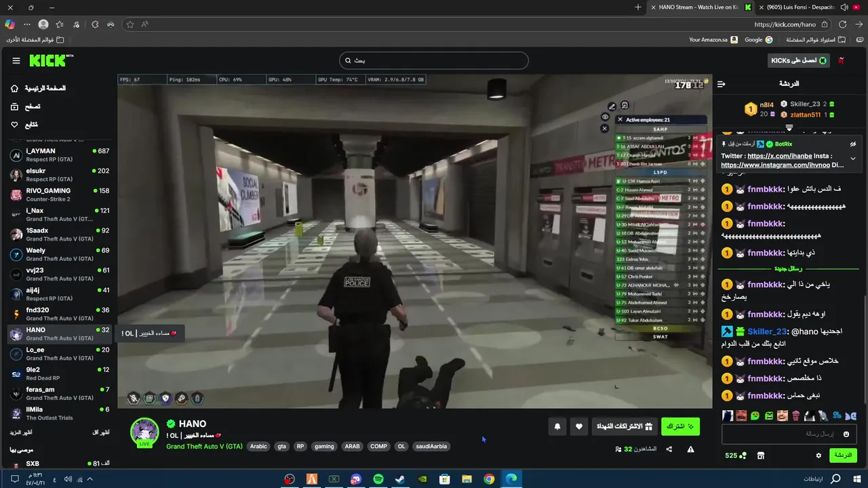The width and height of the screenshot is (868, 488).
Task: Open the Lo_ee channel in sidebar
Action: click(x=58, y=354)
